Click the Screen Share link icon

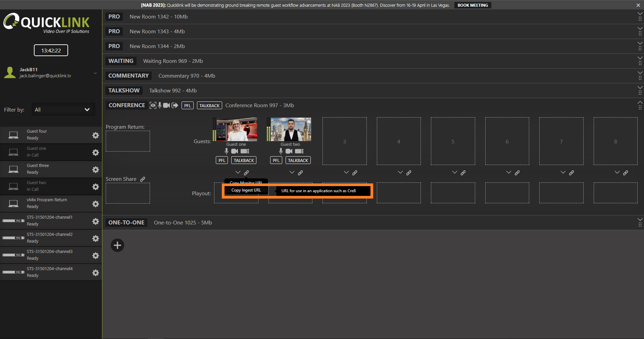(143, 179)
